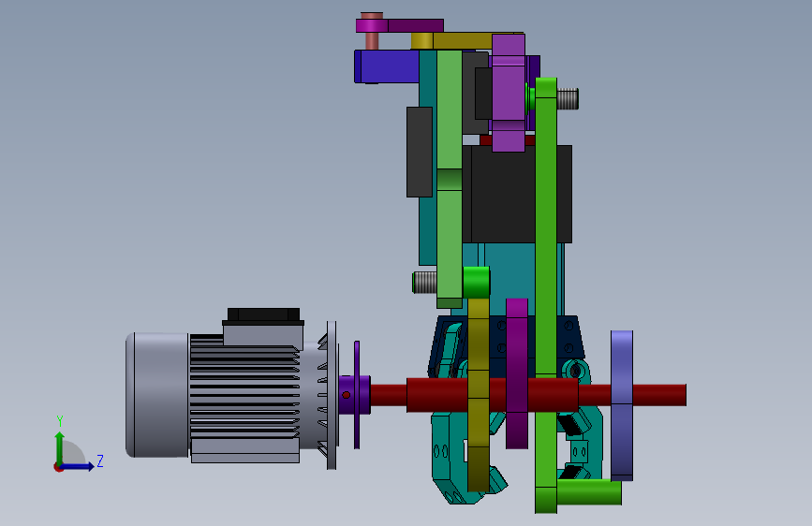Click the "Z" axis label
The image size is (812, 526).
pyautogui.click(x=100, y=460)
